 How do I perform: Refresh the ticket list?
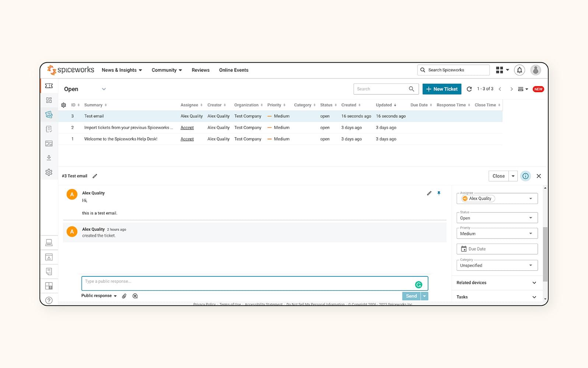[x=469, y=89]
